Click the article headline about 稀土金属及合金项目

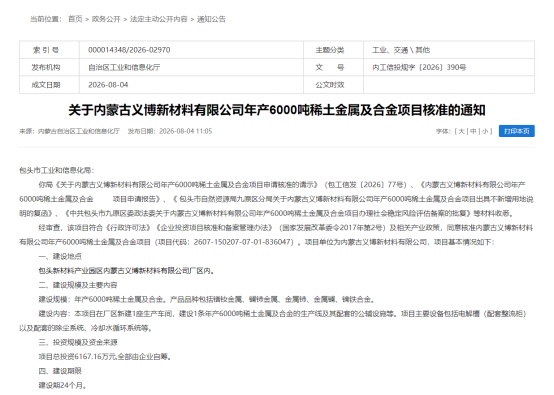point(277,110)
